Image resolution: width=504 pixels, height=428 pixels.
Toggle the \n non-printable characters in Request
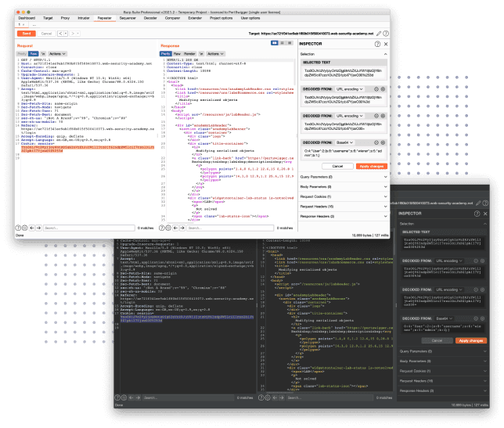(x=43, y=55)
